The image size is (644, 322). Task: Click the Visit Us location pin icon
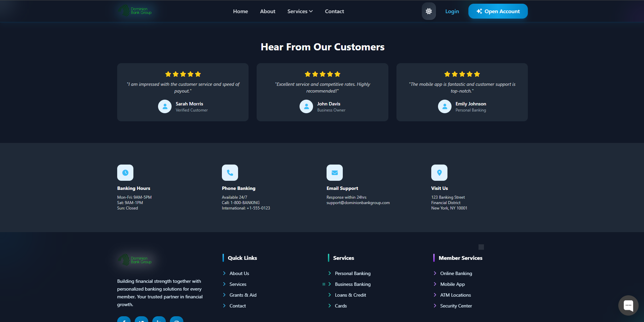439,173
